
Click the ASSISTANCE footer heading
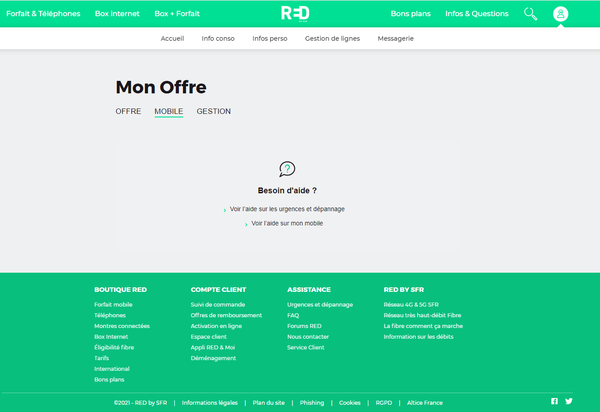click(x=309, y=290)
